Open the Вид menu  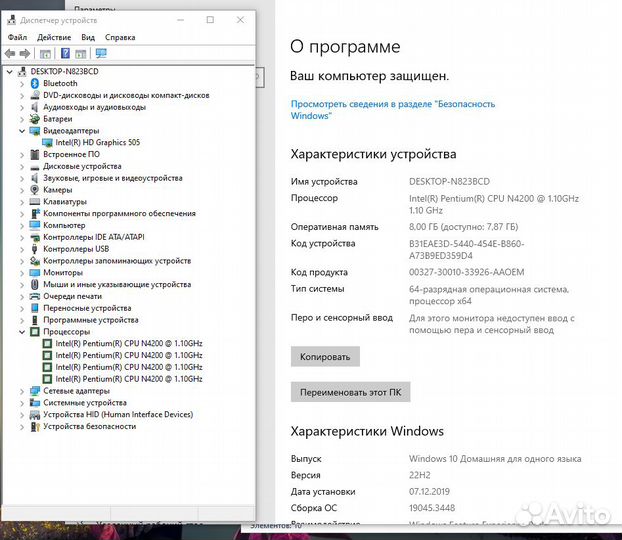88,37
